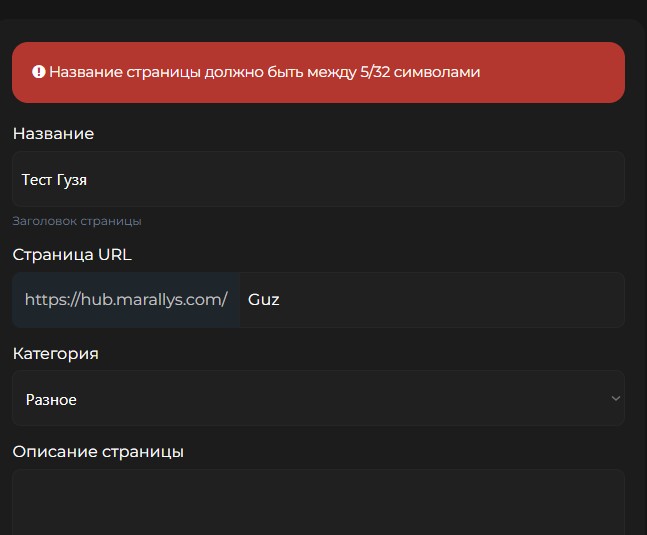Open the Категория dropdown showing Разное

point(318,398)
